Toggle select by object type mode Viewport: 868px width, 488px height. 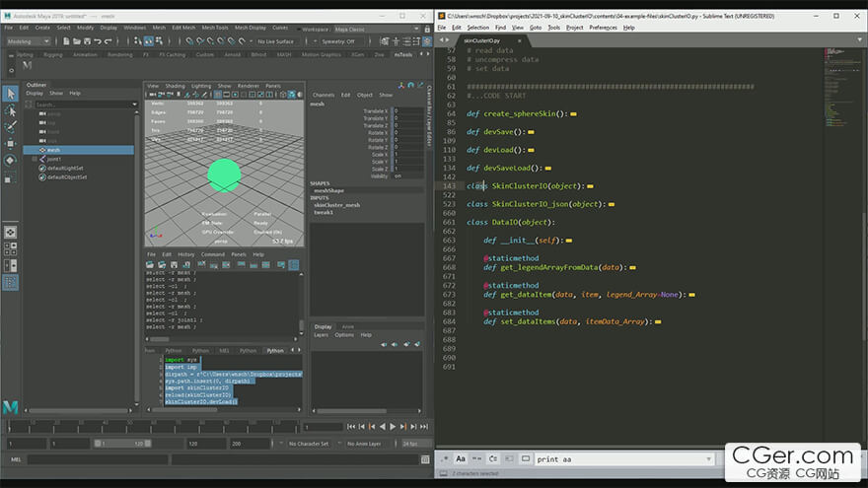click(148, 41)
